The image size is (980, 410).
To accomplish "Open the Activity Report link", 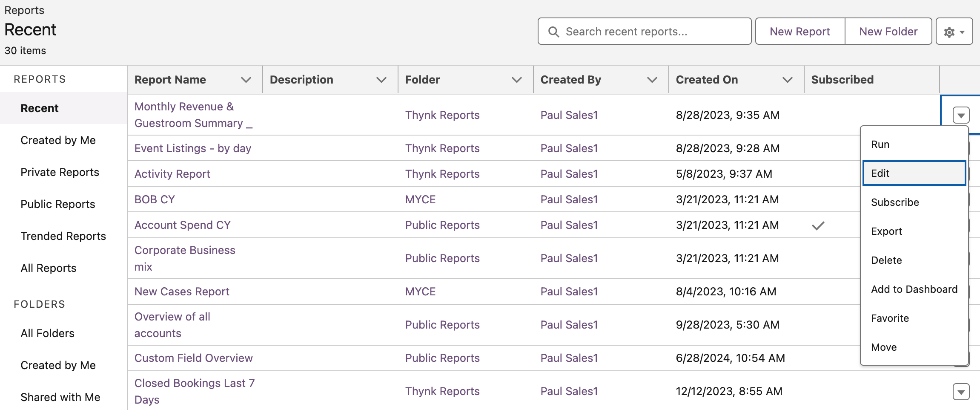I will point(172,174).
